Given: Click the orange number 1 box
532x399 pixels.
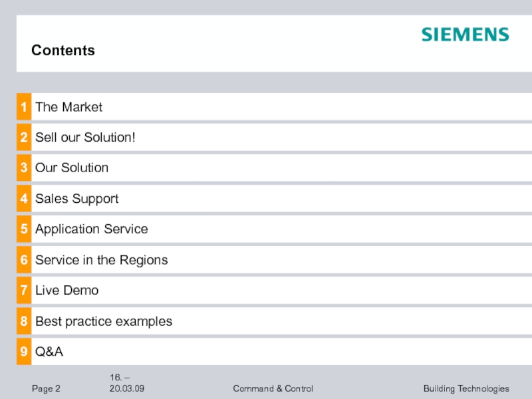Looking at the screenshot, I should click(x=24, y=106).
